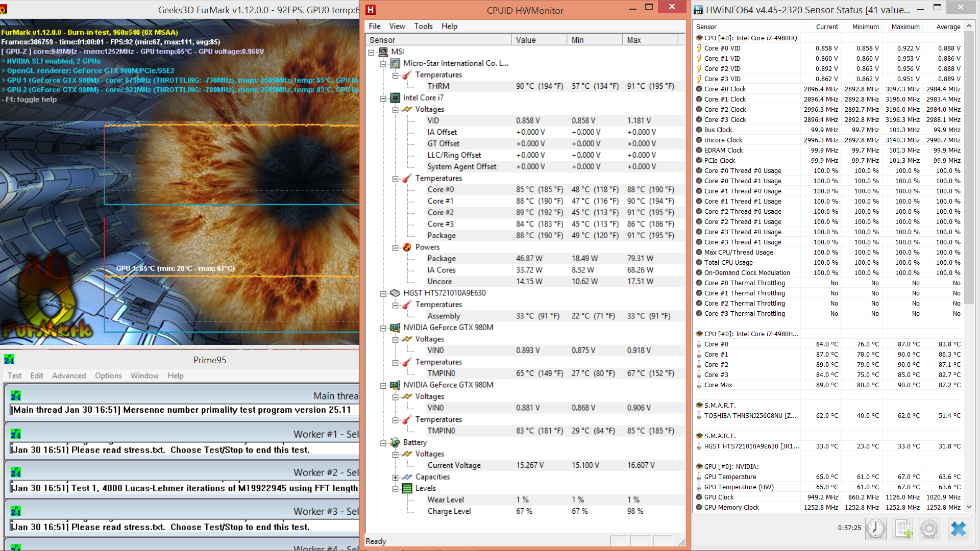Click the Prime95 Worker #1 window icon
This screenshot has width=980, height=551.
tap(16, 434)
